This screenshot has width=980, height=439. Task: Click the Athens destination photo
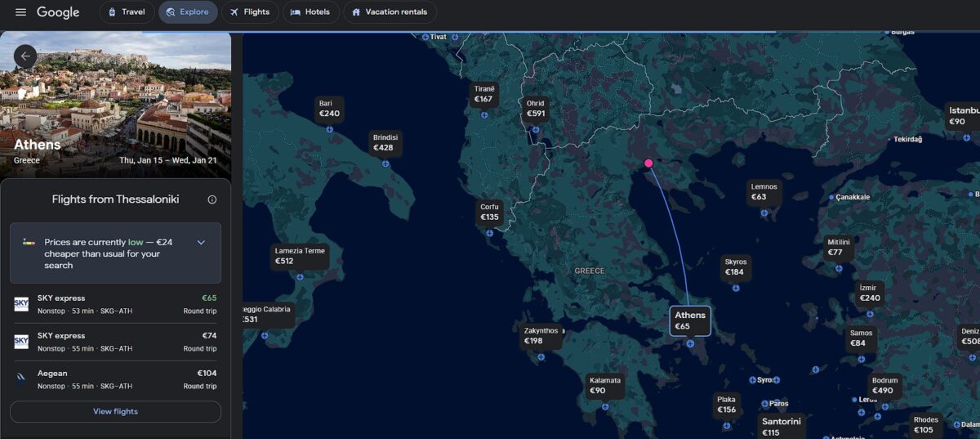[115, 105]
